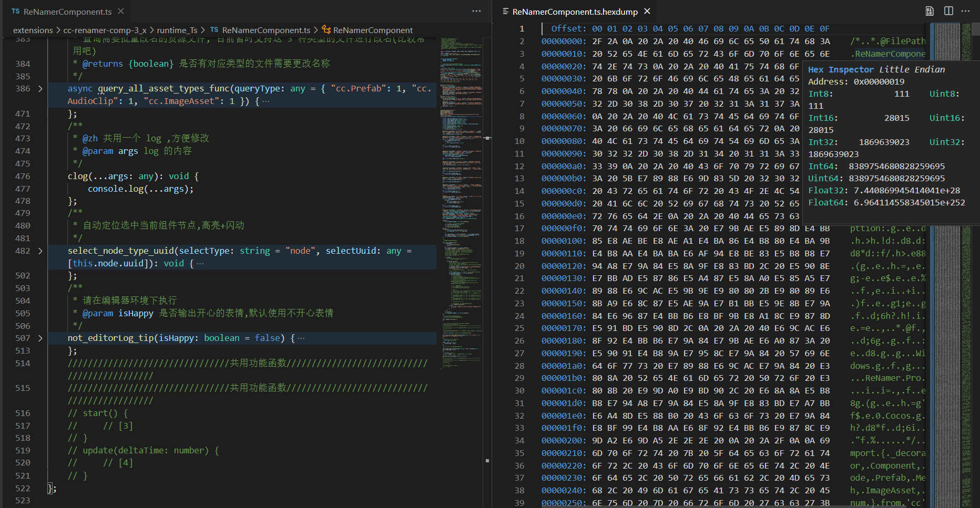Click the this.node.uuid expression at line 482
This screenshot has height=508, width=980.
tap(108, 264)
